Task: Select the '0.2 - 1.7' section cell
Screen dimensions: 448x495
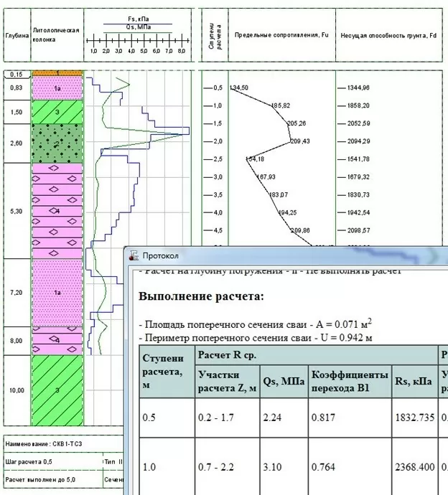Action: [x=228, y=418]
